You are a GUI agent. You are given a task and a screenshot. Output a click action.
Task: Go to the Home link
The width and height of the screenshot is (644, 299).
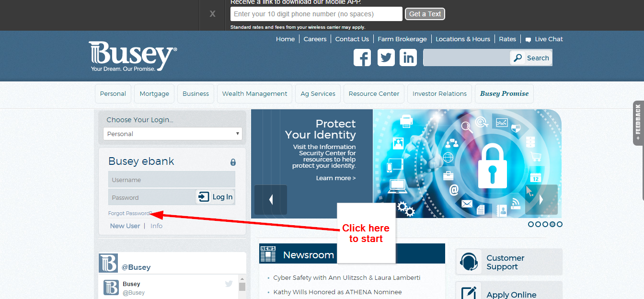(x=286, y=39)
